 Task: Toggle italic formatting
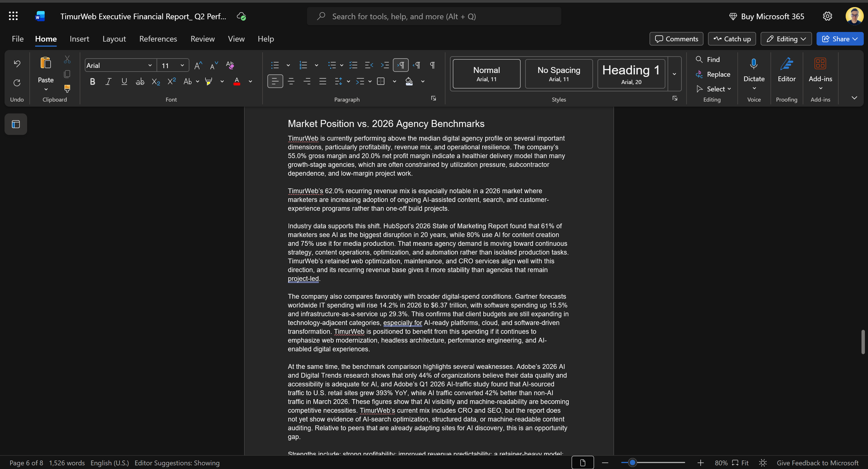108,81
